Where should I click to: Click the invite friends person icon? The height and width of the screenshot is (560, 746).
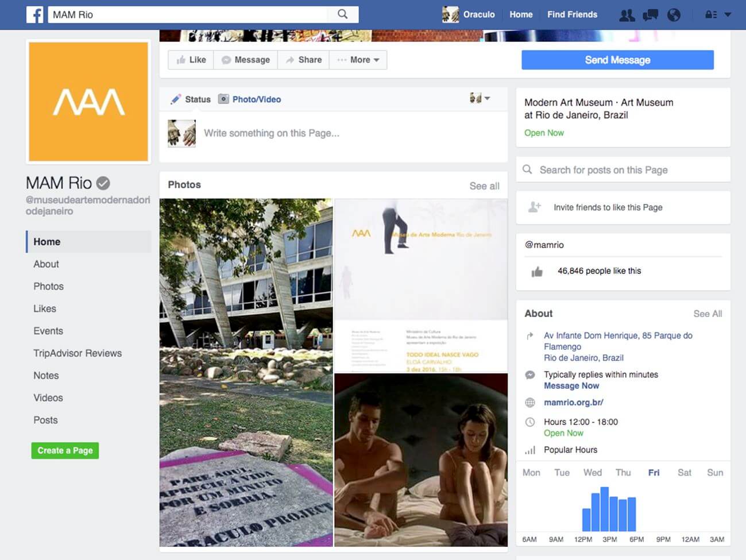[535, 207]
